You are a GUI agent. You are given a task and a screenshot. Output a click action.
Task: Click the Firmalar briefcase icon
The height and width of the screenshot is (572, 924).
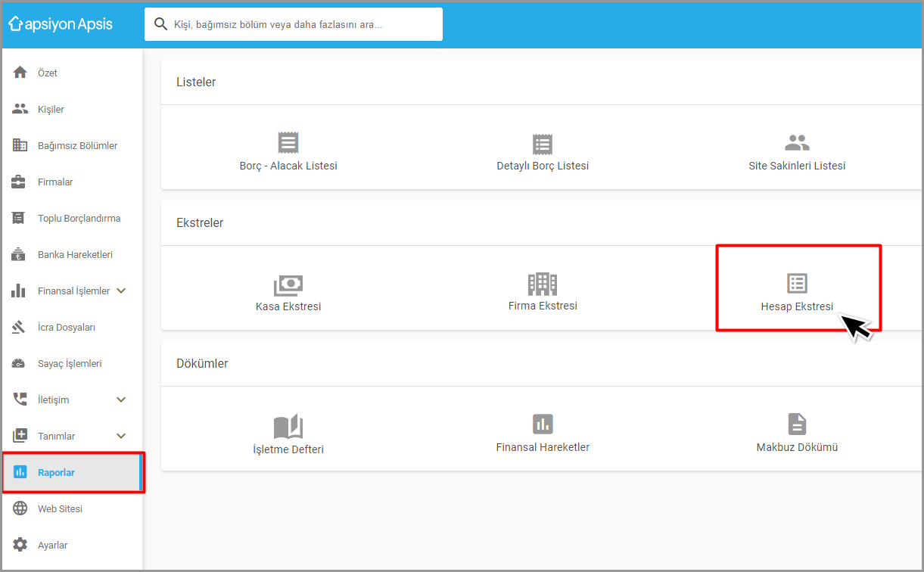pos(20,182)
